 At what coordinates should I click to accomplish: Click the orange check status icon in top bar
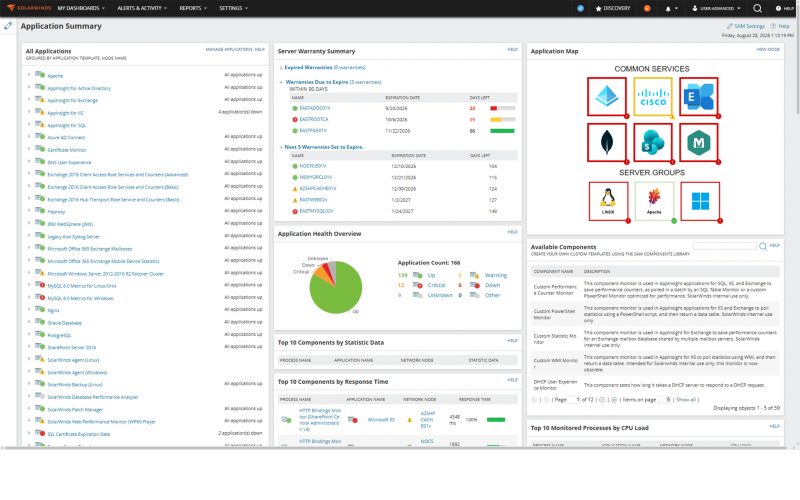pos(647,8)
